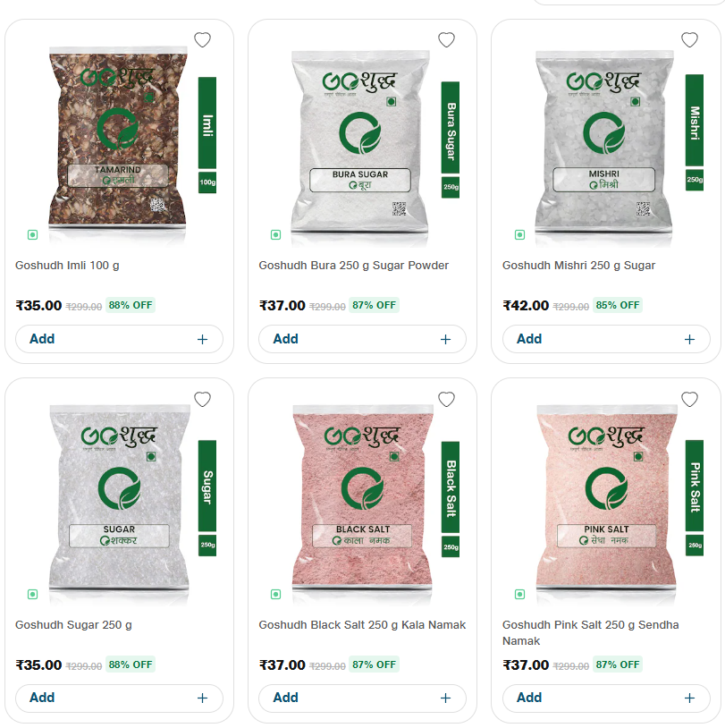
Task: Click plus icon for Goshudh Sugar 250 g
Action: (202, 698)
